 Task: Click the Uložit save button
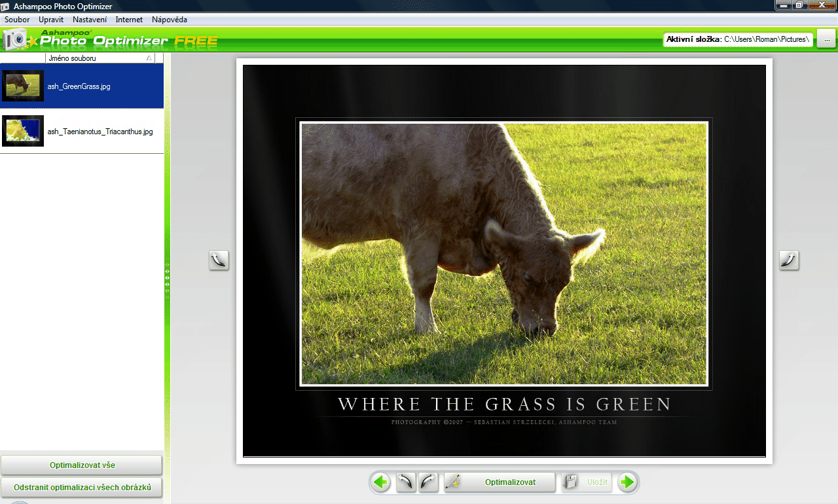tap(587, 482)
